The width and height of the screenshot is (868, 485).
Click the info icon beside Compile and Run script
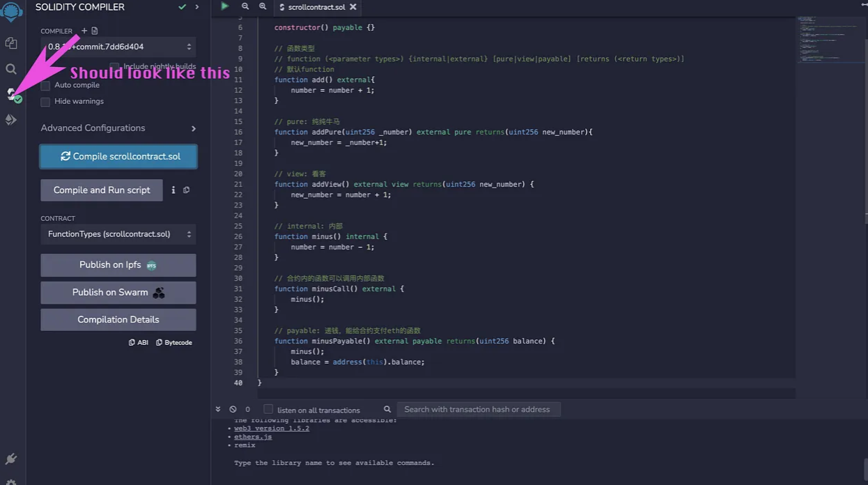tap(173, 190)
